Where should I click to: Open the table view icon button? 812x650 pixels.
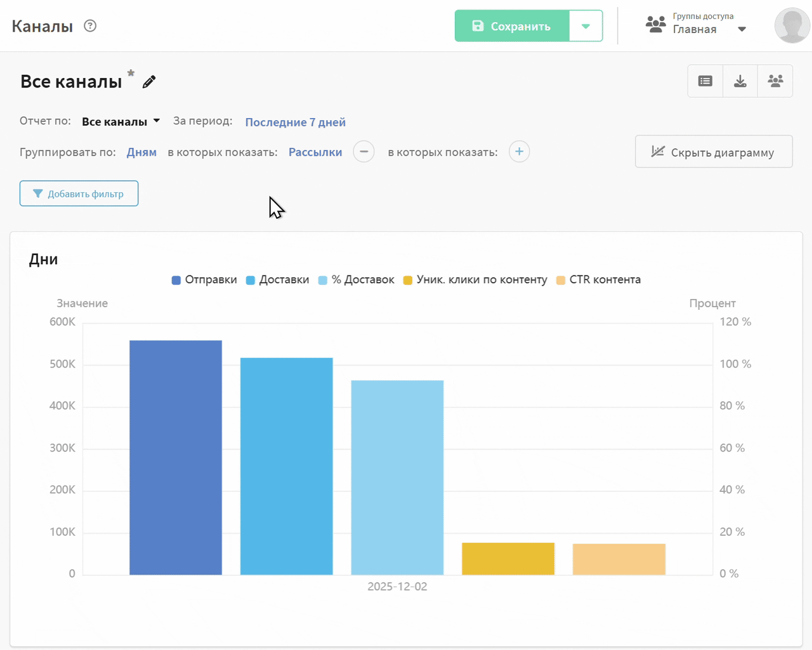click(x=705, y=81)
